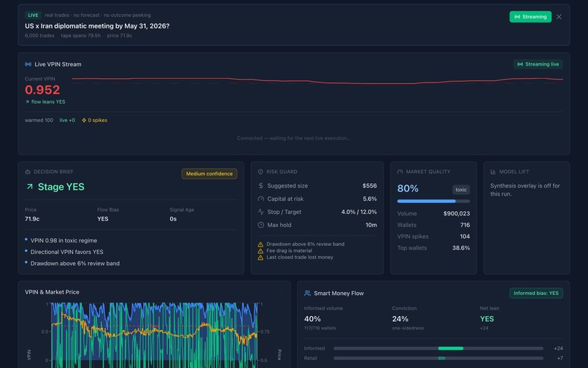Click the toxic label badge

tap(461, 190)
